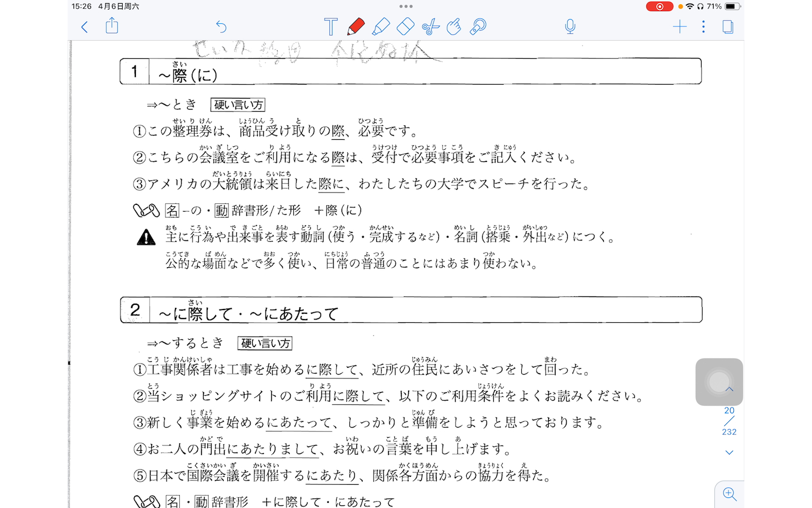Screen dimensions: 812x508
Task: Click heading '〜際(に)' in section 1
Action: click(x=188, y=72)
